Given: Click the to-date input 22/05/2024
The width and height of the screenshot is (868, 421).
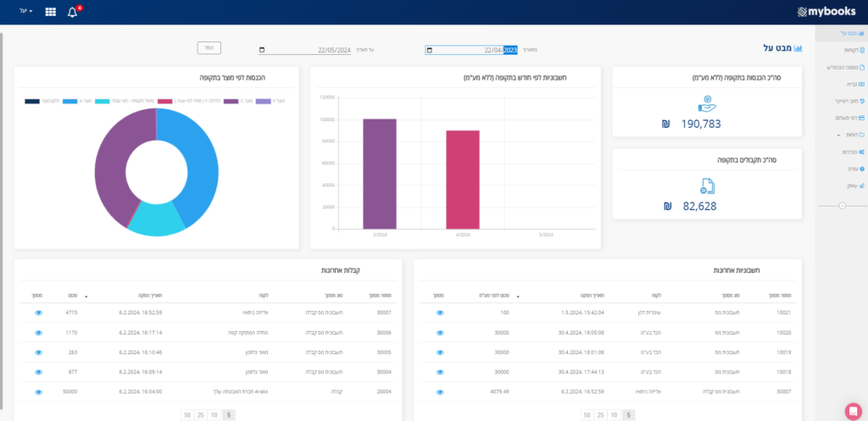Looking at the screenshot, I should (305, 50).
